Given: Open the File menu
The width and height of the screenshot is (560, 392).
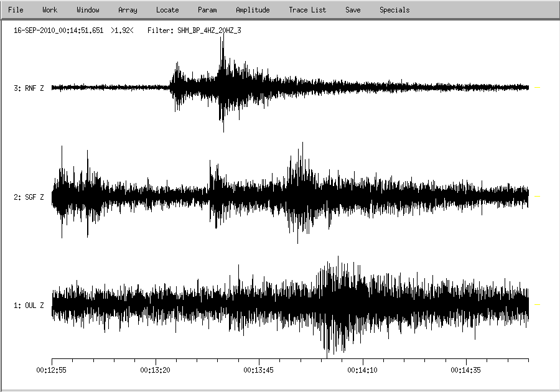Looking at the screenshot, I should pyautogui.click(x=16, y=10).
